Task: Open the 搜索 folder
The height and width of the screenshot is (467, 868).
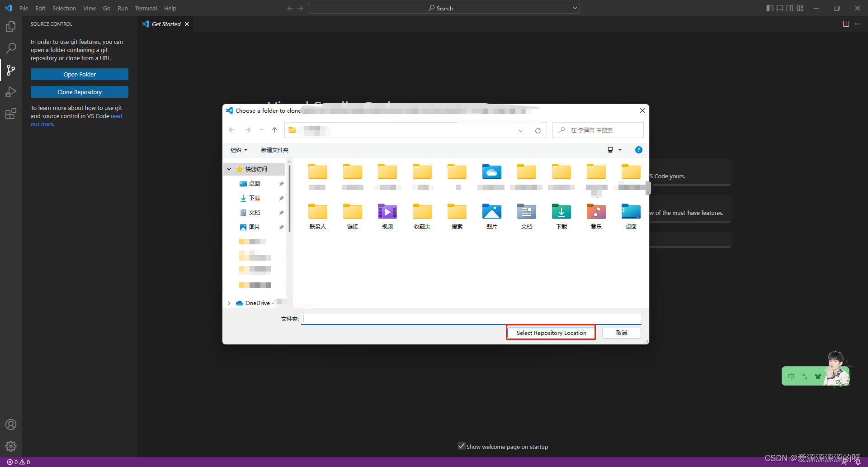Action: point(457,217)
